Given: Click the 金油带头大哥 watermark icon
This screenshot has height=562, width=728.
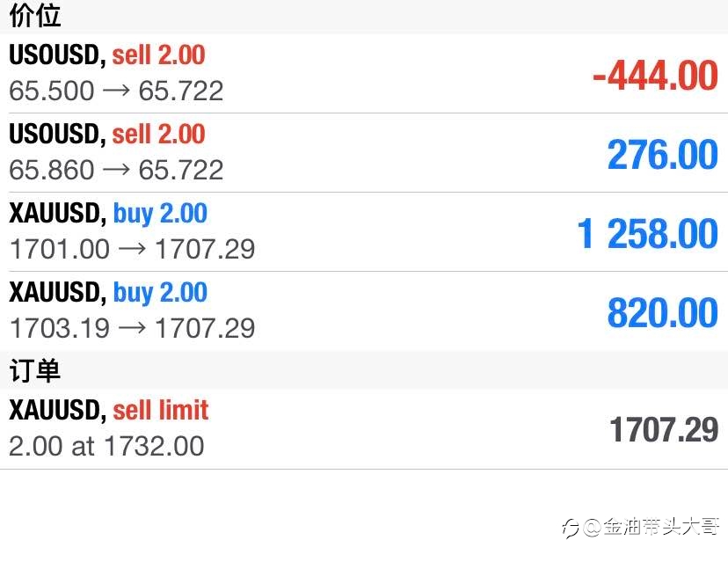Looking at the screenshot, I should pos(570,528).
